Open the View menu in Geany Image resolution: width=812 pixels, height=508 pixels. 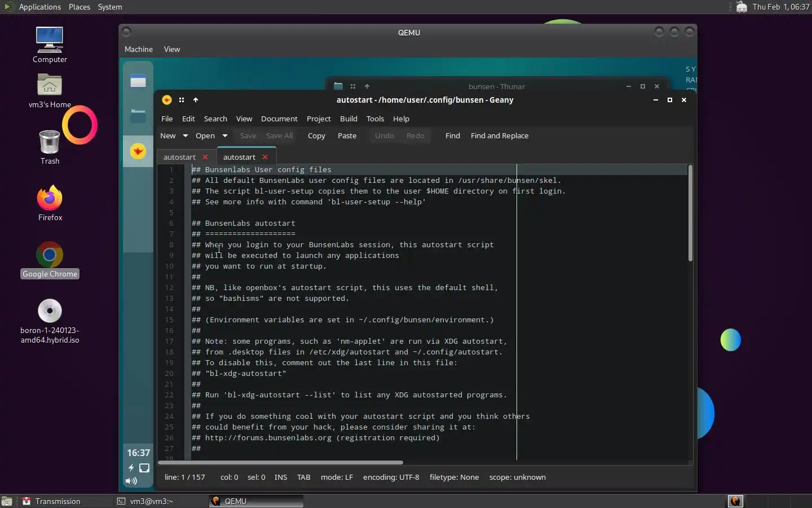tap(244, 119)
